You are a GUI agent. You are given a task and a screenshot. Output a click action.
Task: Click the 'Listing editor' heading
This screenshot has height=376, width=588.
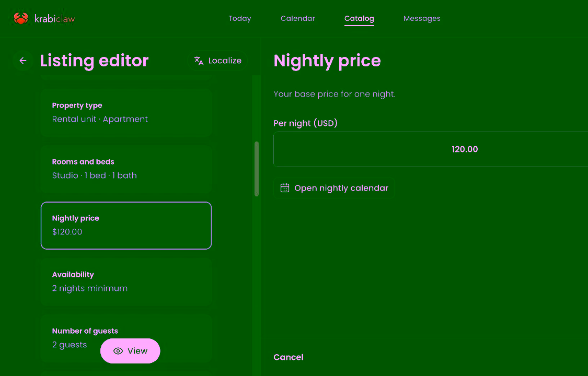(x=94, y=61)
